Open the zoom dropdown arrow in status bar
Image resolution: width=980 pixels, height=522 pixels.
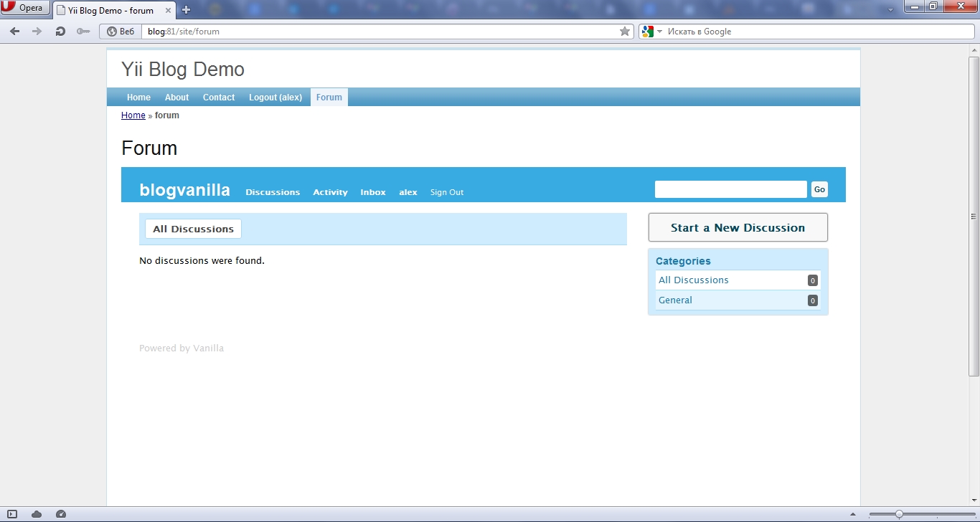853,514
